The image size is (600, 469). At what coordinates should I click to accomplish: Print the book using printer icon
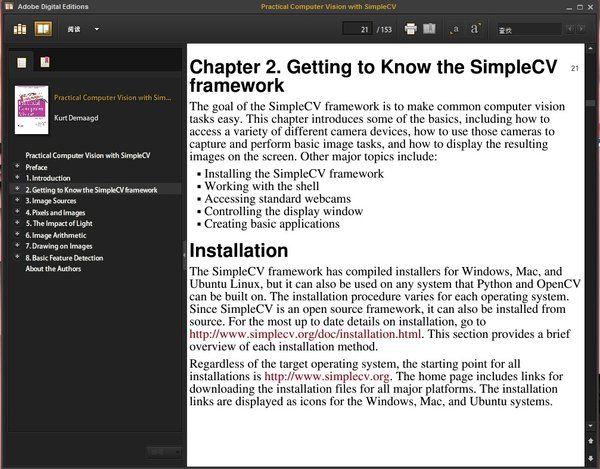(x=411, y=29)
